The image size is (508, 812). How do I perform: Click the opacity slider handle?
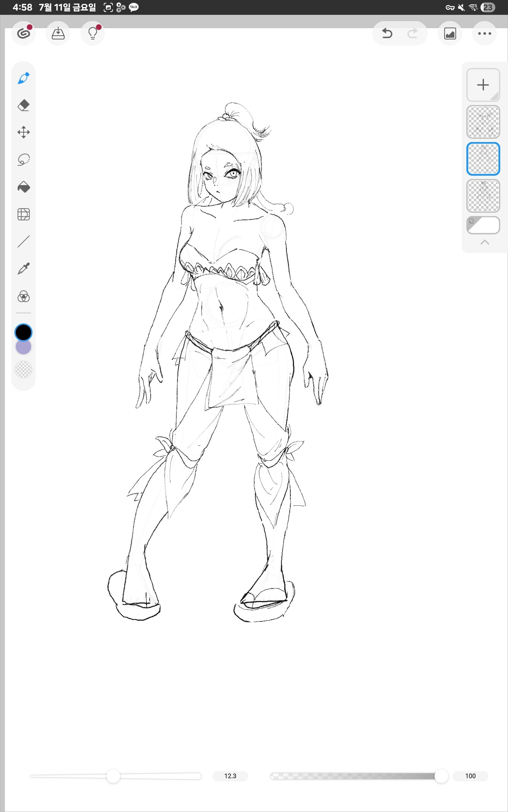click(441, 776)
